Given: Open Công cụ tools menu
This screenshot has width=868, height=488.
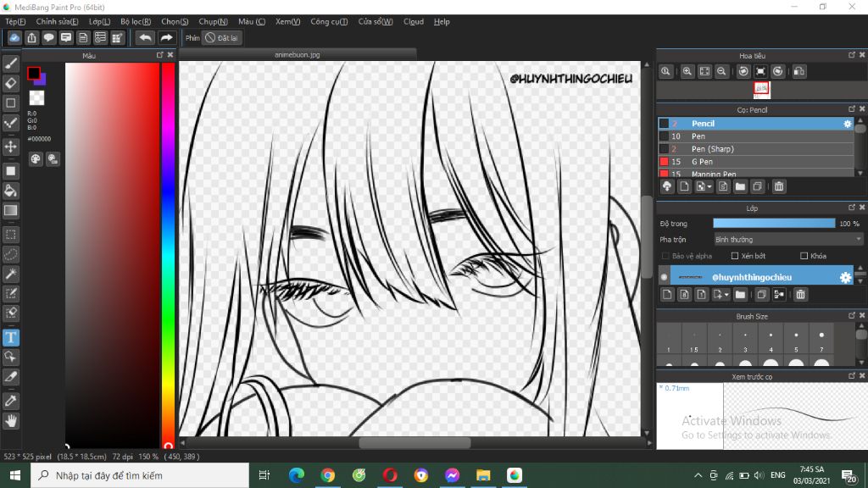Looking at the screenshot, I should tap(329, 21).
